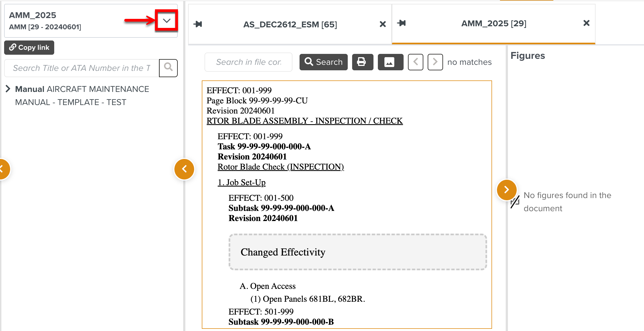The width and height of the screenshot is (644, 331).
Task: Click the 'Search in file content' input field
Action: (248, 62)
